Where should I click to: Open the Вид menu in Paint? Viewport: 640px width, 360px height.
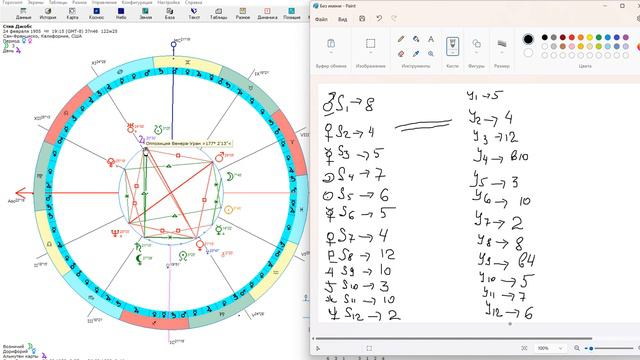point(342,19)
